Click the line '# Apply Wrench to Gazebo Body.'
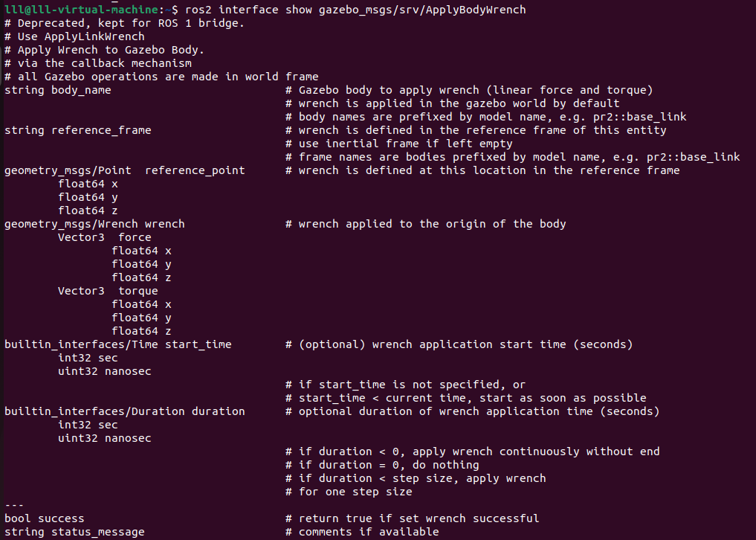Screen dimensions: 756x540 [x=104, y=50]
